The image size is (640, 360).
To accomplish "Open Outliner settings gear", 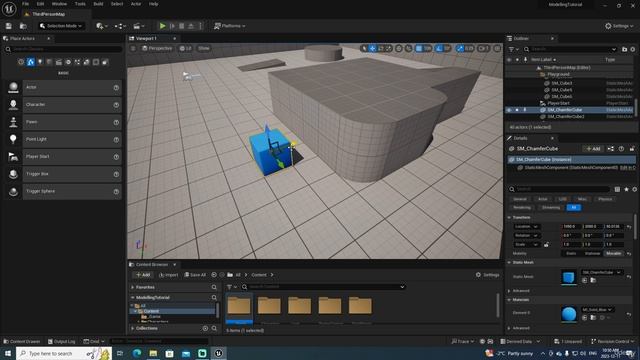I will click(633, 49).
